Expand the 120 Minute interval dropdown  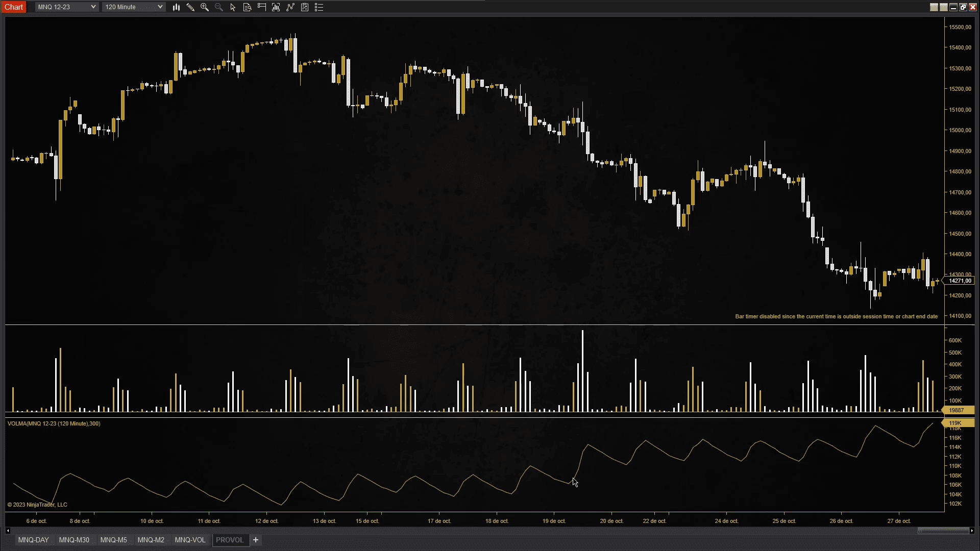[133, 7]
